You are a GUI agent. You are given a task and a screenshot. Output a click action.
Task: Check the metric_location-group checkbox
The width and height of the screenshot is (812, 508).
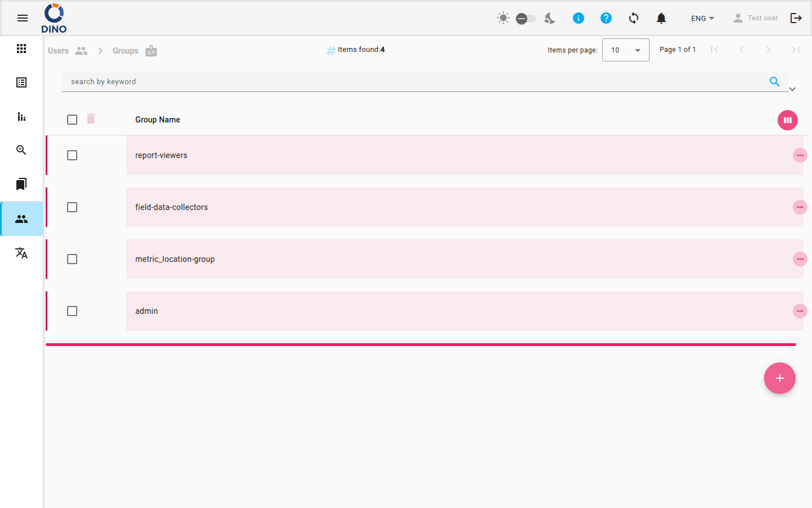[x=72, y=259]
